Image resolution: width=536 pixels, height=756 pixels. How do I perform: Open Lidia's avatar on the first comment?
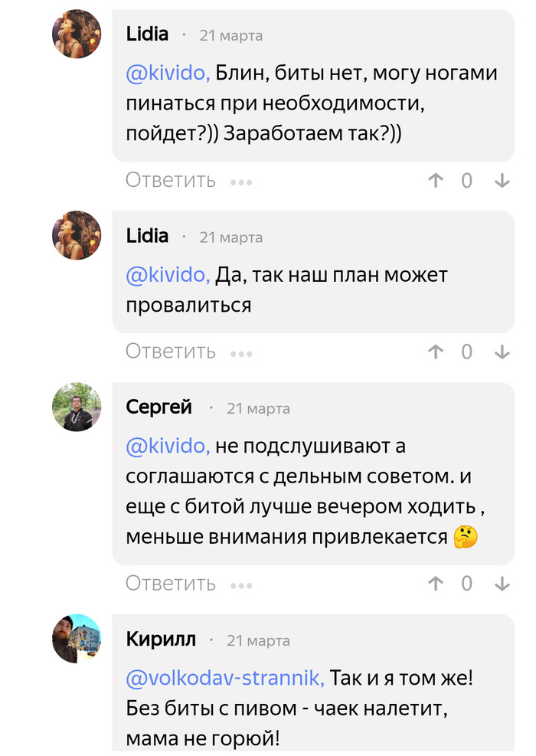tap(77, 34)
